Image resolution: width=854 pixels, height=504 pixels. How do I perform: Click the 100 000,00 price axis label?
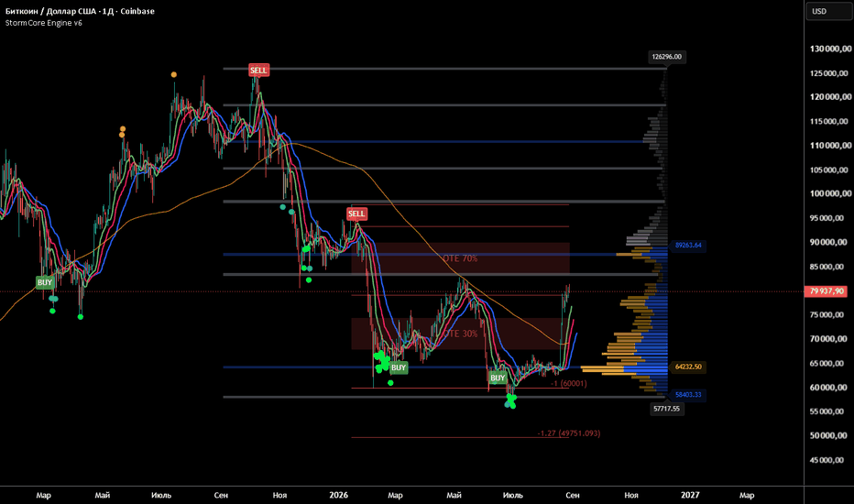click(830, 193)
